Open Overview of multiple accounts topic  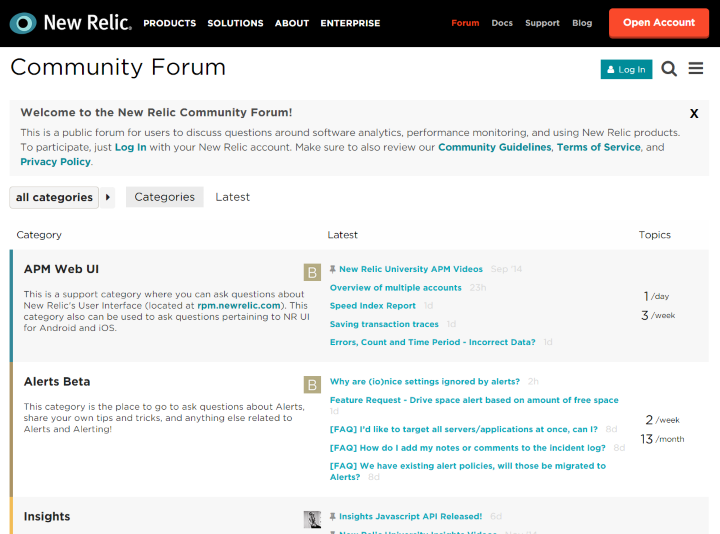395,288
